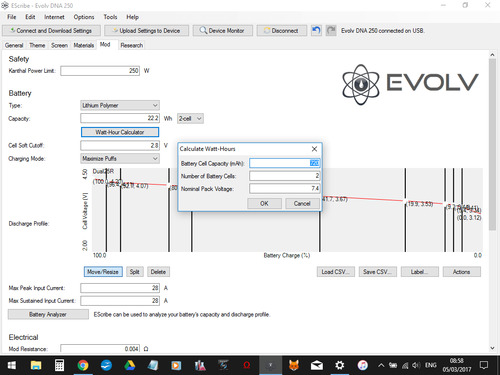Click Upload Settings to Device
This screenshot has width=500, height=375.
146,31
